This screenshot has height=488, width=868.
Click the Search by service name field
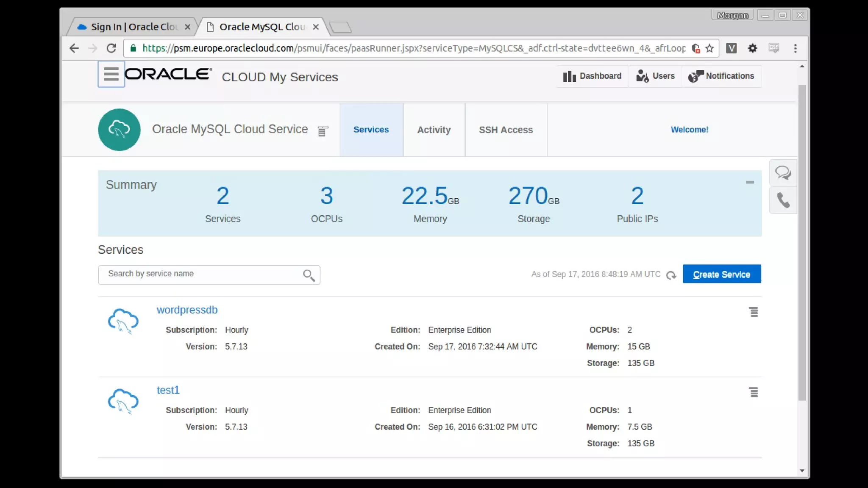click(199, 274)
